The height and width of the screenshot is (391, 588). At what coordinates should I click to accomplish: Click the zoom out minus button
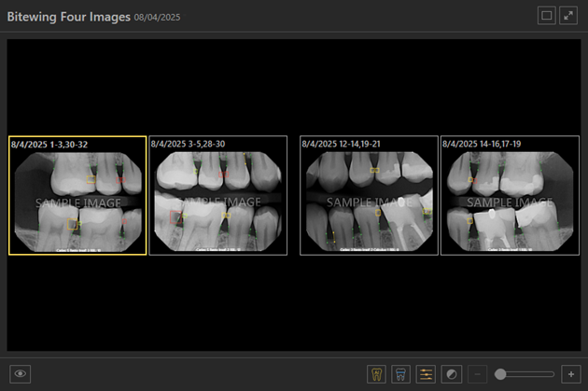coord(477,373)
